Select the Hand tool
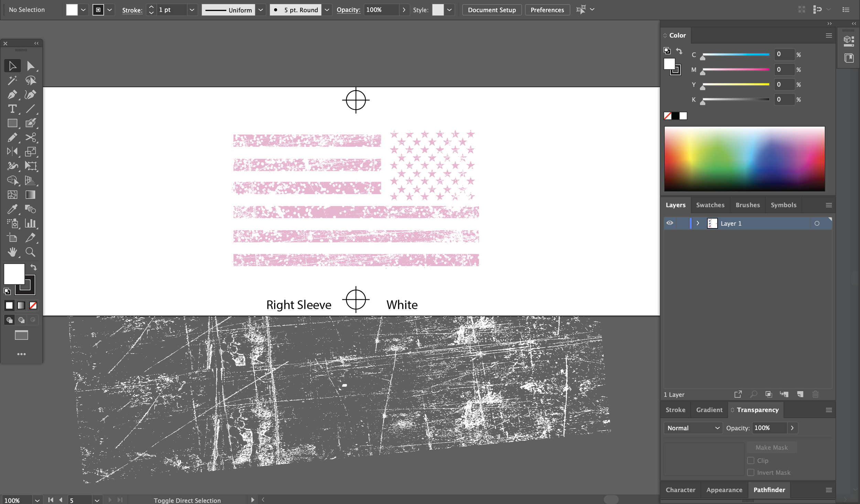Viewport: 860px width, 504px height. click(x=12, y=252)
